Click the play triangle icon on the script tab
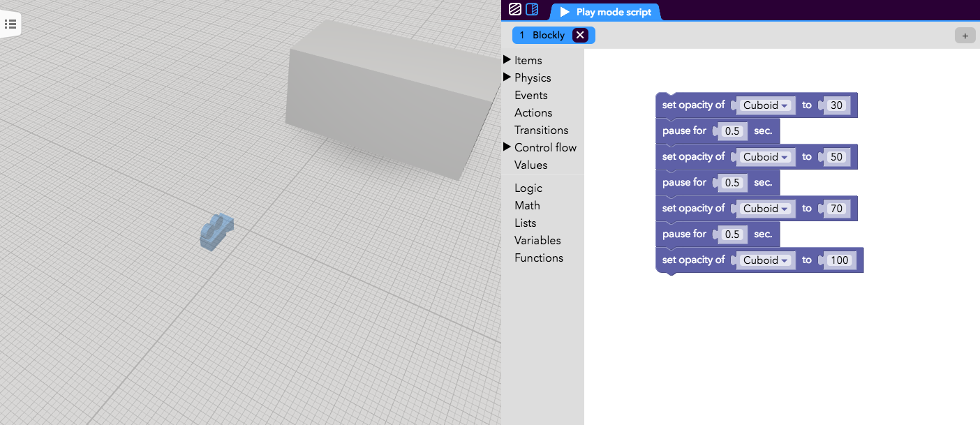Image resolution: width=980 pixels, height=425 pixels. tap(565, 12)
